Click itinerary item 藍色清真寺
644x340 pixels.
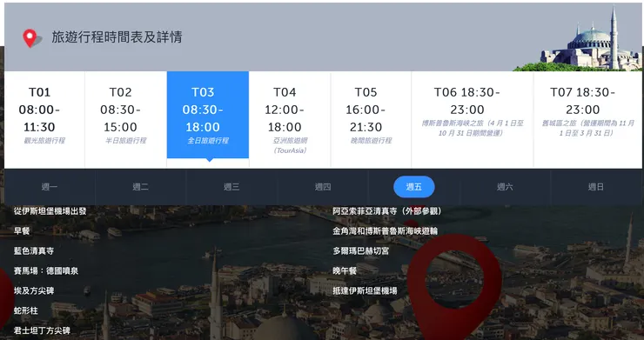(x=34, y=251)
